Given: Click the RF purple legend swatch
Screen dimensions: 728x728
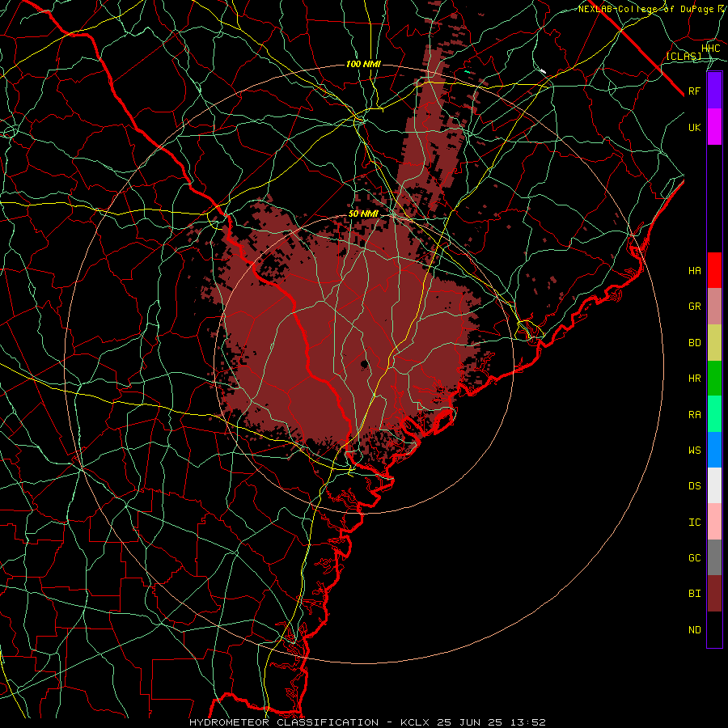Looking at the screenshot, I should click(x=714, y=91).
